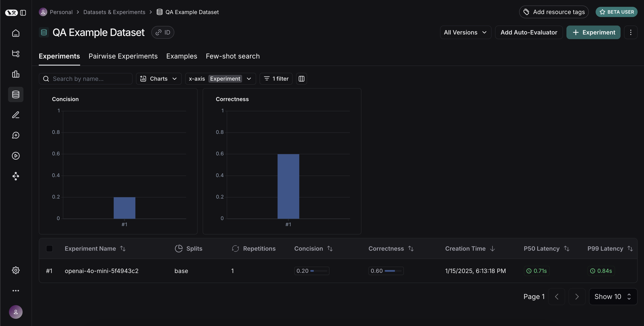Open the Home icon in sidebar
644x326 pixels.
coord(16,33)
